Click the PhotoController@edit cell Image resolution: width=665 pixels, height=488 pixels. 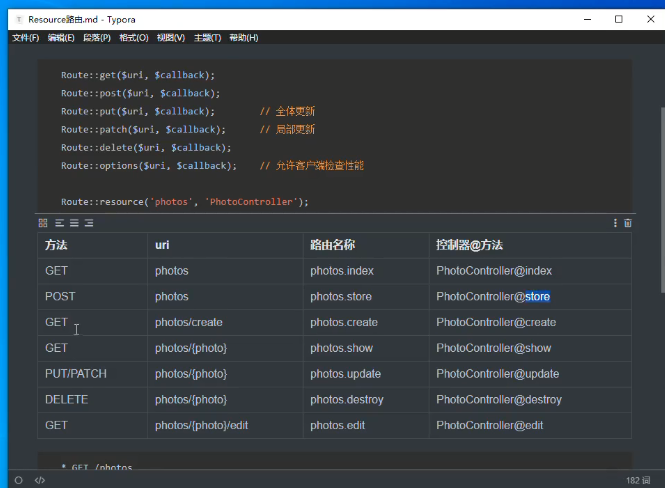point(489,425)
